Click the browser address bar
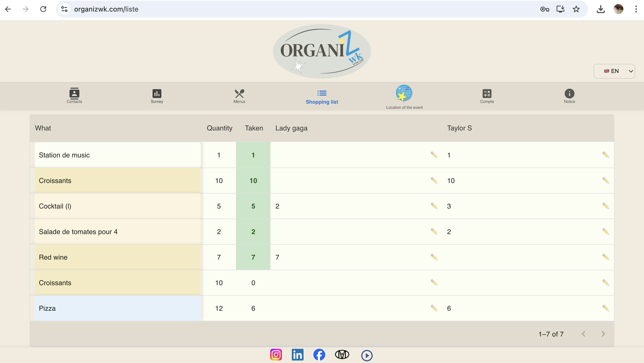This screenshot has width=644, height=363. pyautogui.click(x=175, y=9)
